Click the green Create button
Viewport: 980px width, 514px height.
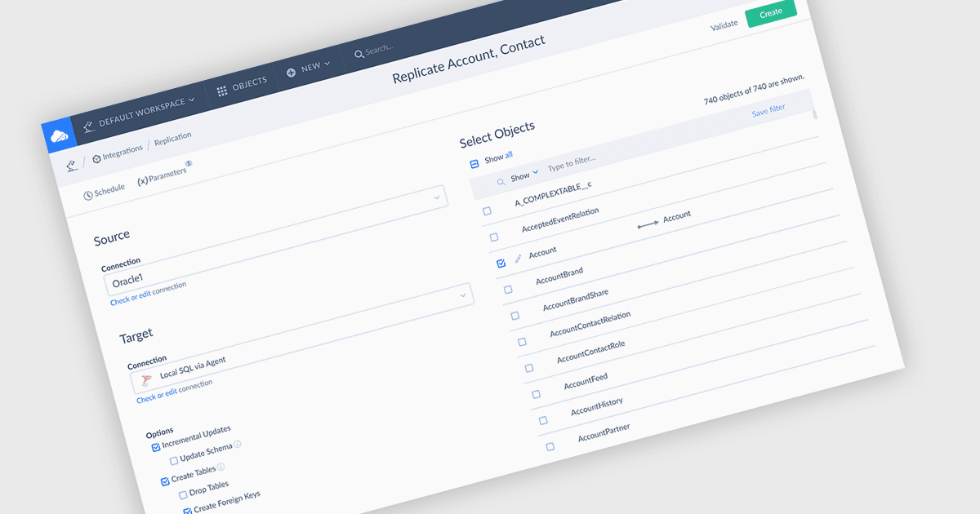771,13
